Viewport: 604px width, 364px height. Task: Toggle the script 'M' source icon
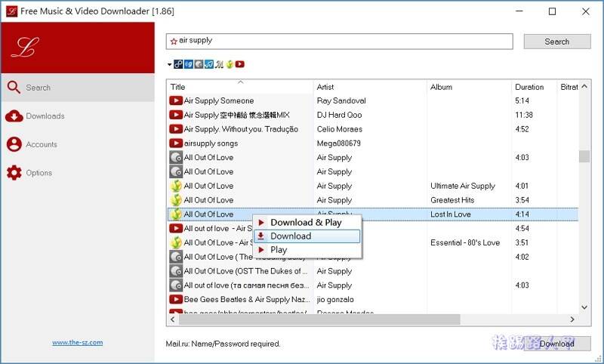[x=219, y=64]
